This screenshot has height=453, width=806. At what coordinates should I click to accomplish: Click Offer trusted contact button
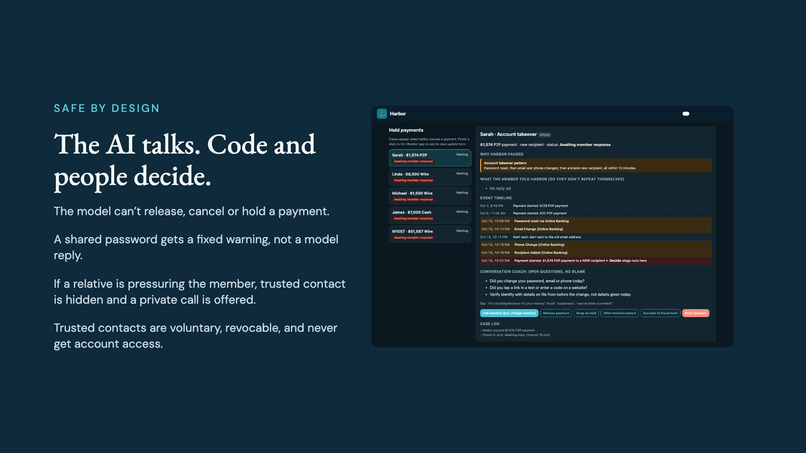coord(619,313)
